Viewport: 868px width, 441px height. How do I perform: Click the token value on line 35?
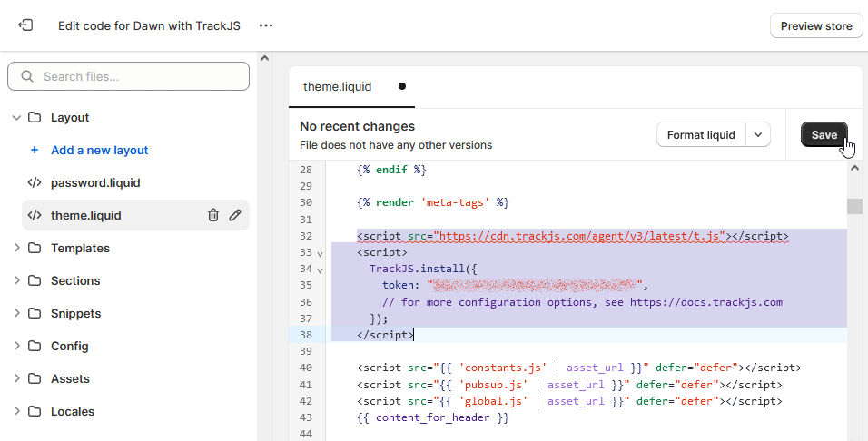(535, 285)
